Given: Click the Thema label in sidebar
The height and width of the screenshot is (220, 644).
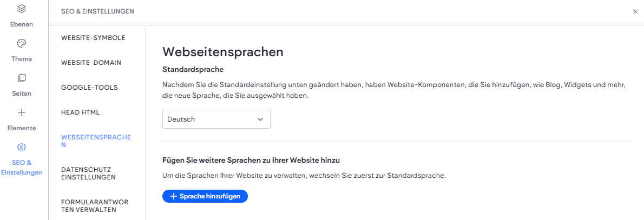Looking at the screenshot, I should click(22, 59).
